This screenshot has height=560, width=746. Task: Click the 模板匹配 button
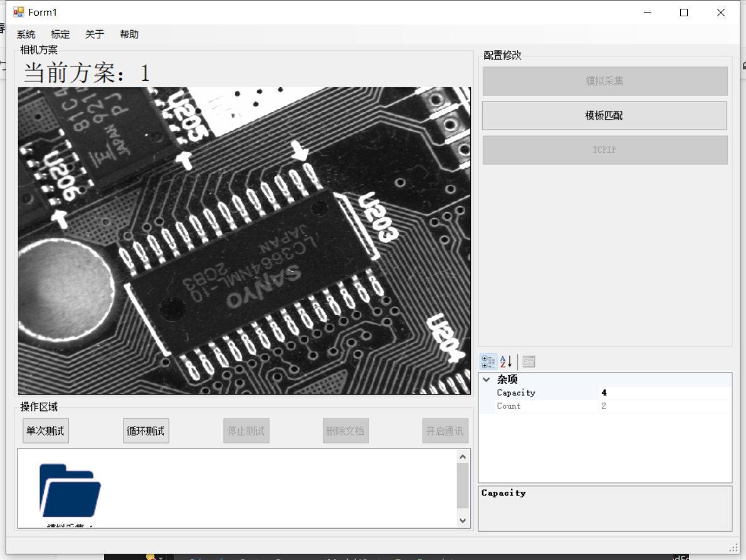click(604, 115)
